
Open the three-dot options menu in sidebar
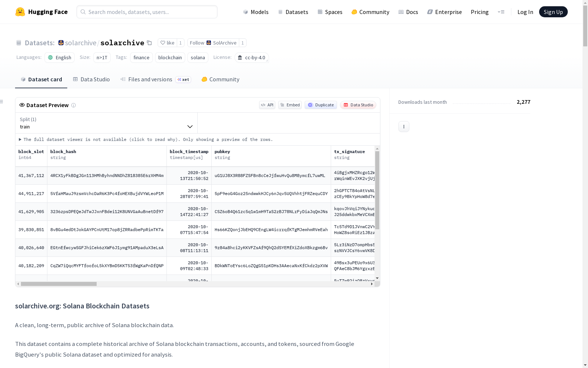[404, 127]
